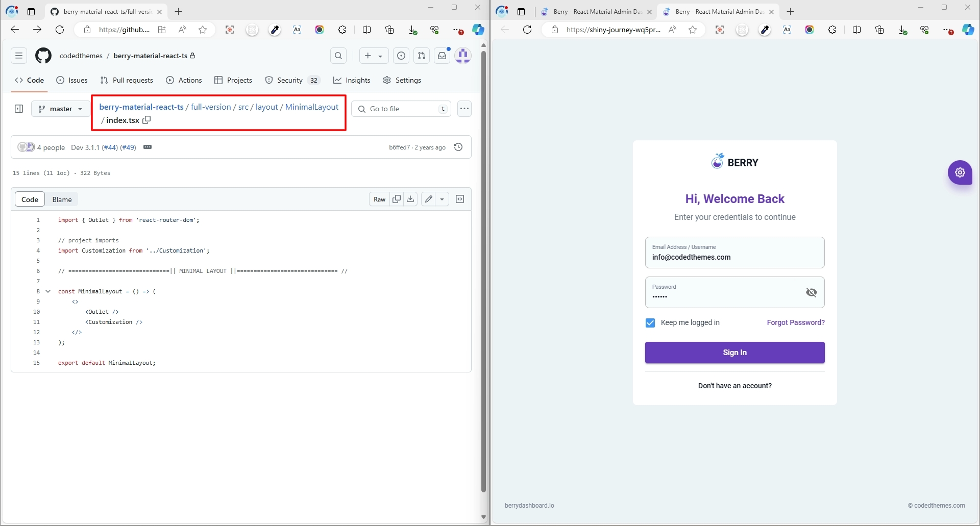Open GitHub notifications inbox icon
The width and height of the screenshot is (980, 526).
pos(442,56)
